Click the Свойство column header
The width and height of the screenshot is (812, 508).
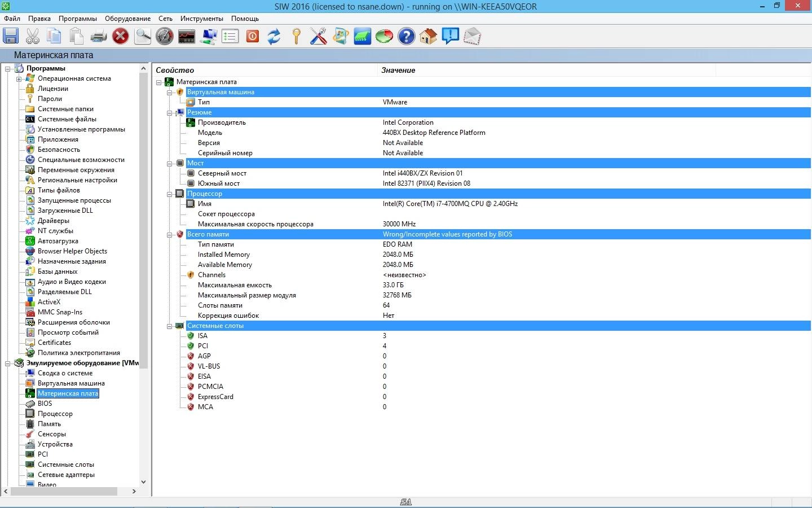coord(265,70)
